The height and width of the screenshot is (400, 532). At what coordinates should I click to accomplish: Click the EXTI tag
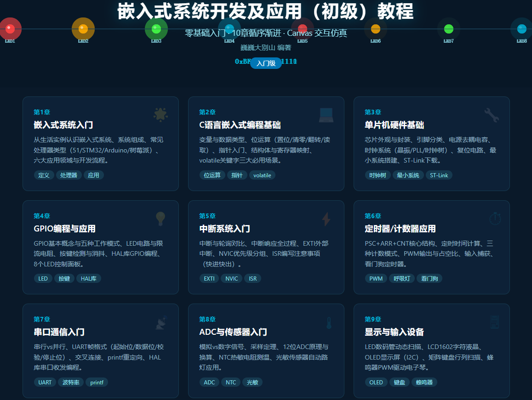[209, 279]
